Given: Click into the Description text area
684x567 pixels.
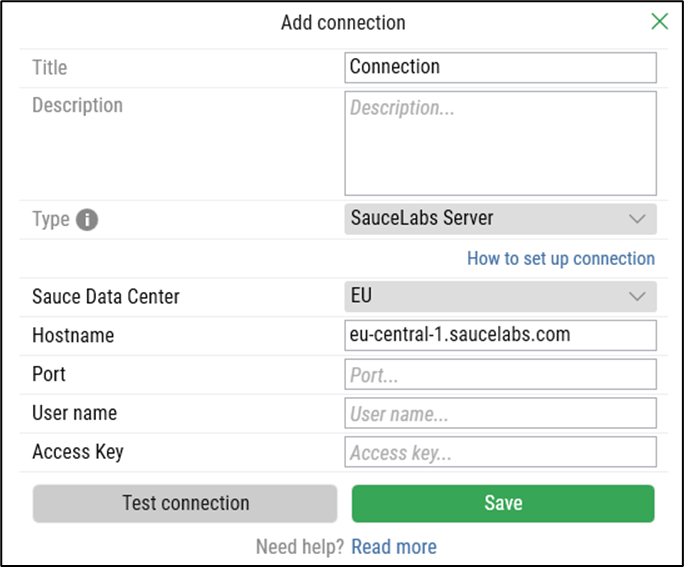Looking at the screenshot, I should coord(500,143).
